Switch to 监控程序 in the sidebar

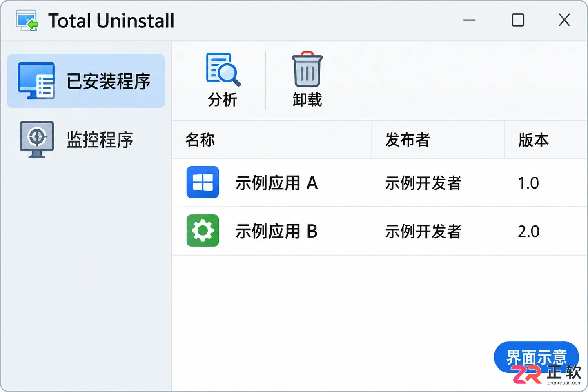click(86, 140)
